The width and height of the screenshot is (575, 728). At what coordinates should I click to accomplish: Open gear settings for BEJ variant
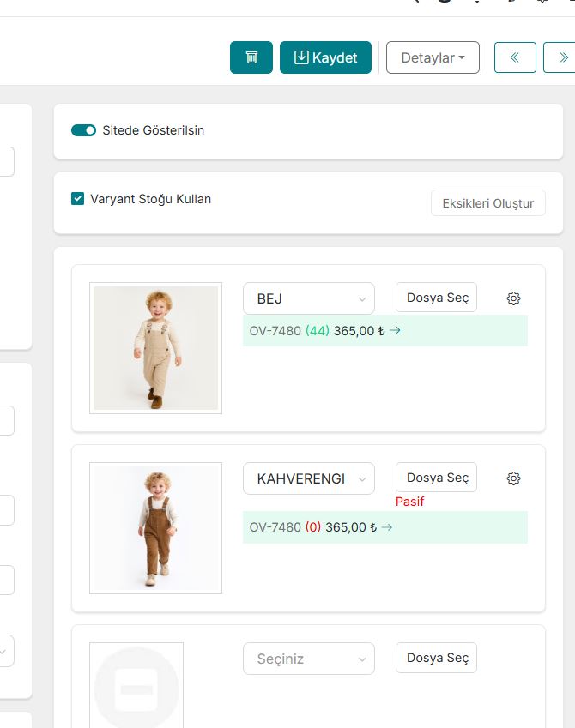[x=513, y=298]
